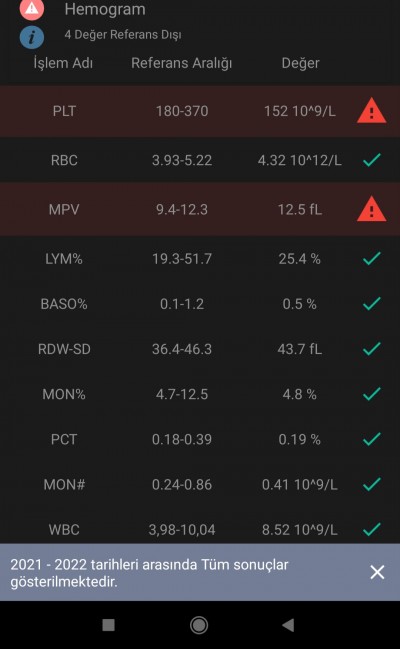Screen dimensions: 400x649
Task: Dismiss the 2021 - 2022 results banner
Action: coord(377,572)
